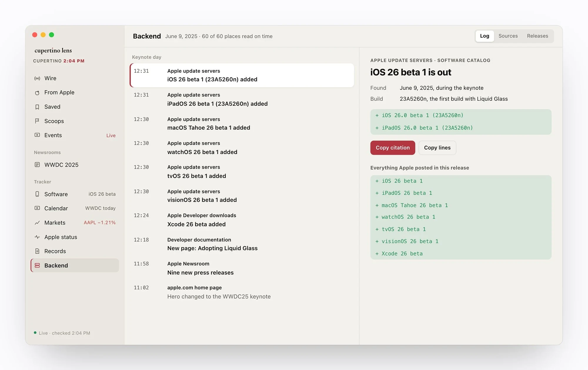
Task: Click the cupertino lens app title
Action: (53, 51)
